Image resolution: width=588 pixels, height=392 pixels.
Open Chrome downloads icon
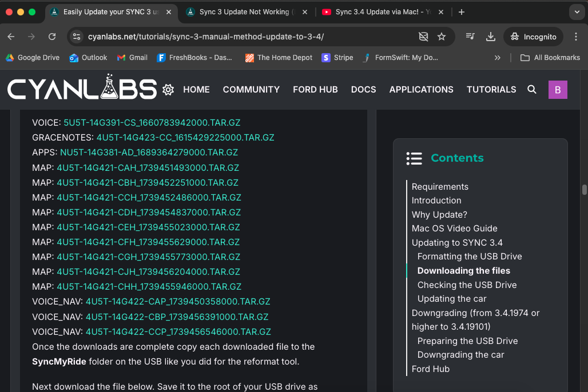[x=490, y=37]
